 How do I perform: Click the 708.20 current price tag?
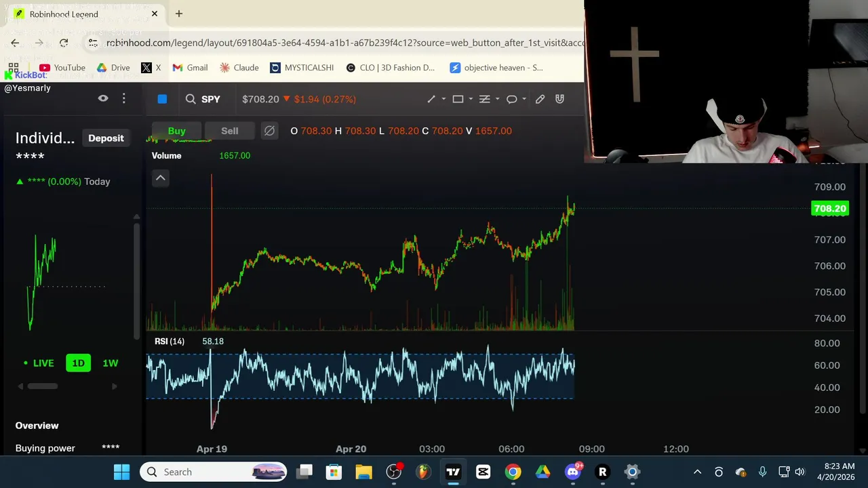point(829,209)
